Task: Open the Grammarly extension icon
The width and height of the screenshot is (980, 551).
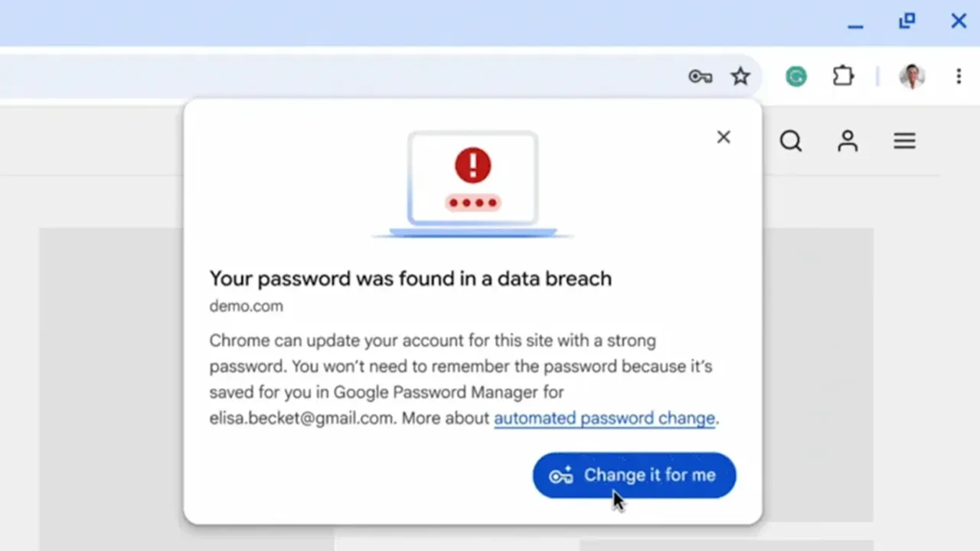Action: tap(795, 76)
